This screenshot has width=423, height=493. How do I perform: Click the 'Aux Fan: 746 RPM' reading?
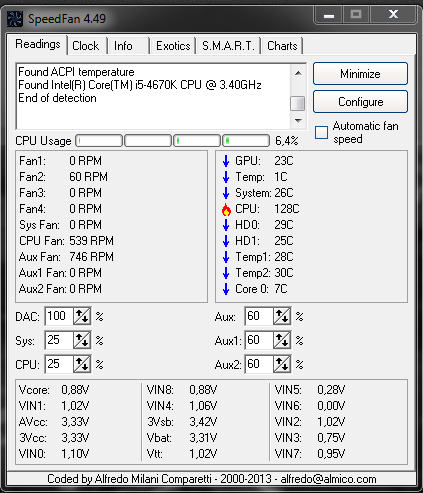(66, 257)
